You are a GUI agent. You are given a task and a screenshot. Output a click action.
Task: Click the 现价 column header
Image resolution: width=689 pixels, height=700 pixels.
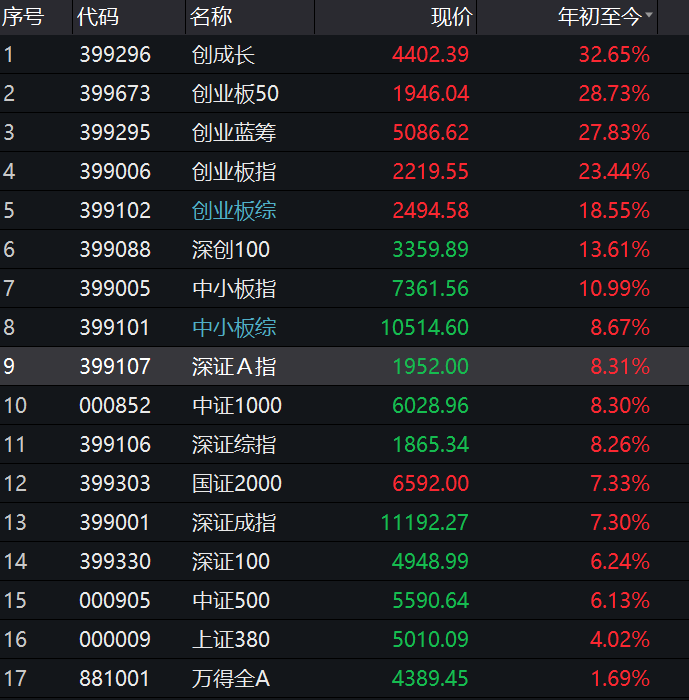point(452,17)
